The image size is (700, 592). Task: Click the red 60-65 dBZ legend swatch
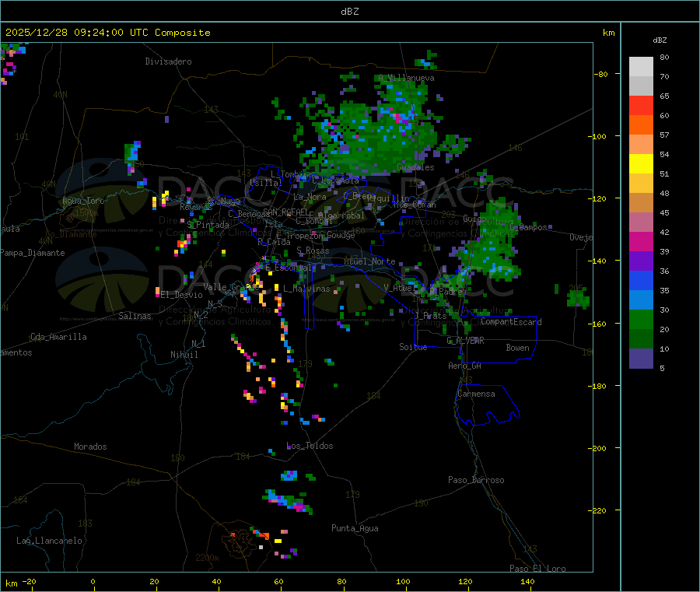[641, 105]
